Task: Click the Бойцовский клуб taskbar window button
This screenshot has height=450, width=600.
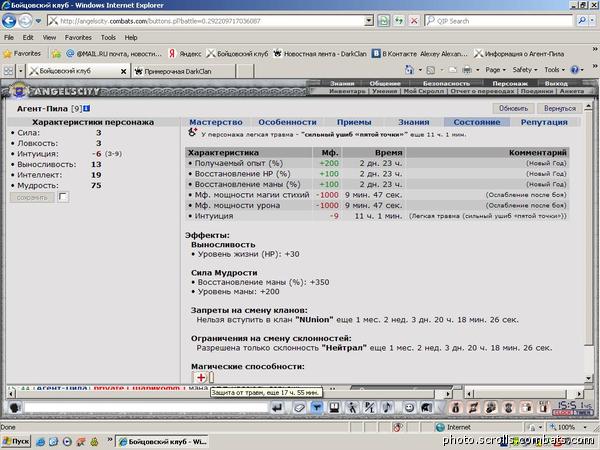Action: (162, 441)
